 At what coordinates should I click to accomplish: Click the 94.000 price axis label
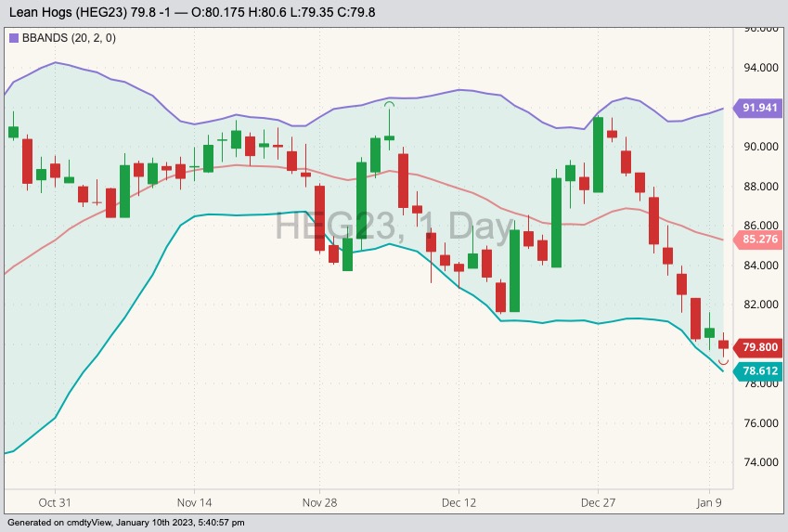[761, 68]
